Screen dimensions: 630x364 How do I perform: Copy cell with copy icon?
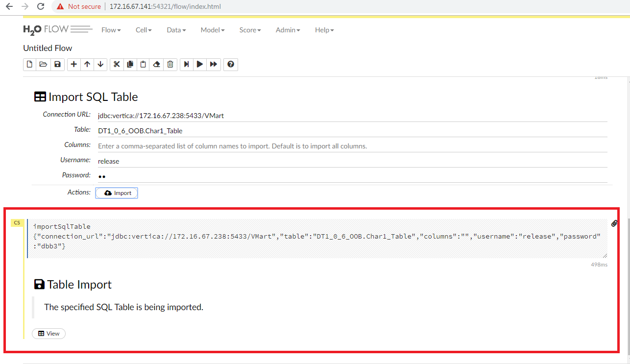(x=130, y=64)
